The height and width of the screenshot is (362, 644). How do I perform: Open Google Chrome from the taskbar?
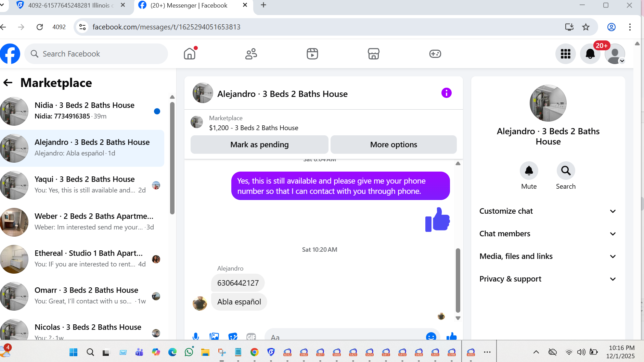[254, 352]
